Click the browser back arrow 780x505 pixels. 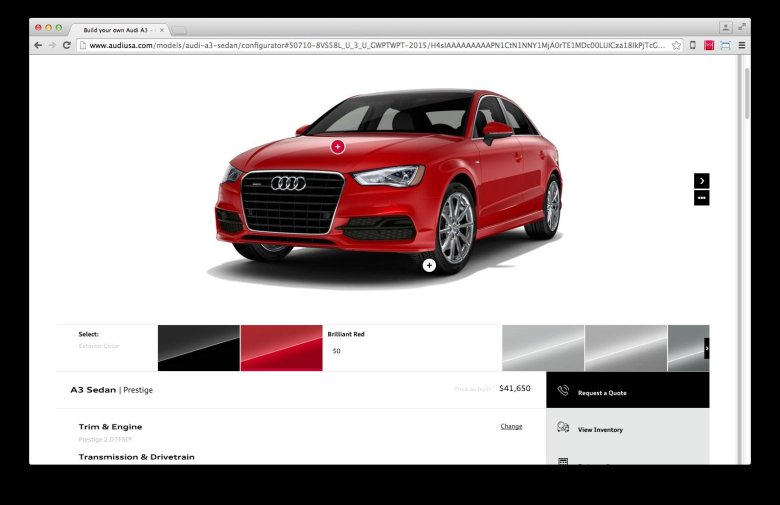(38, 45)
